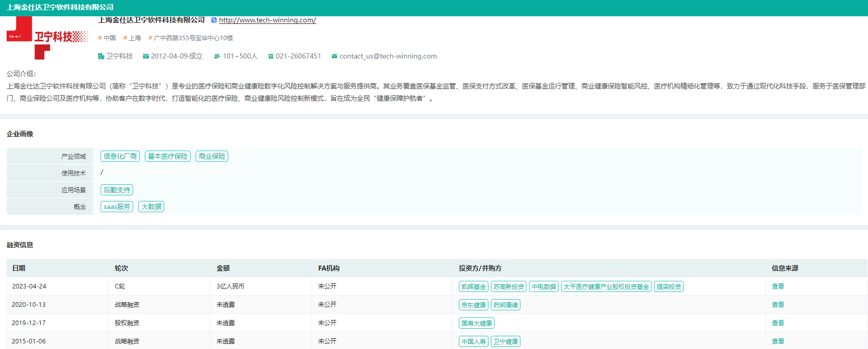Select the saas服务 concept tag
The width and height of the screenshot is (868, 349).
[117, 207]
